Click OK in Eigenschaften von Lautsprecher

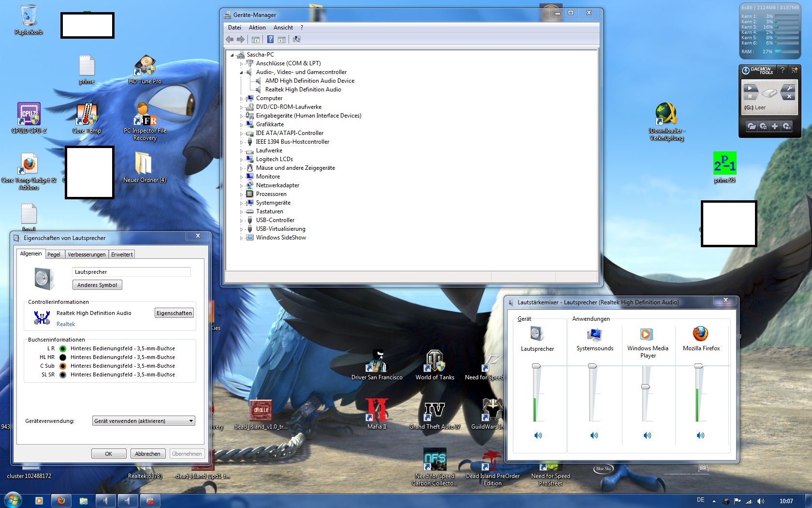109,454
